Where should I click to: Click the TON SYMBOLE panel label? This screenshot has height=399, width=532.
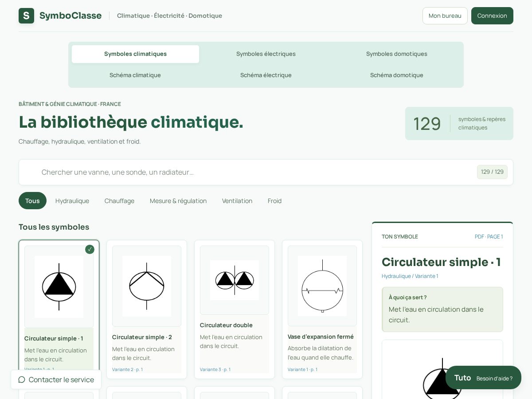tap(400, 237)
